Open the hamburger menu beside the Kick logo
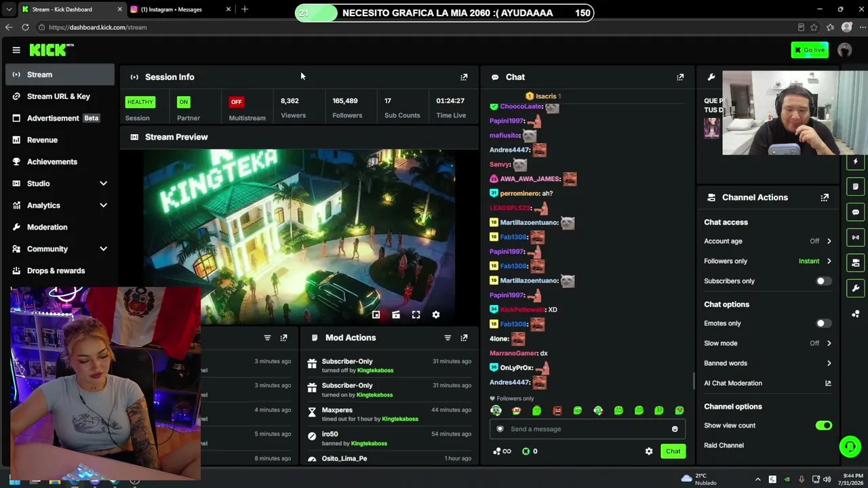This screenshot has height=488, width=868. click(x=16, y=49)
